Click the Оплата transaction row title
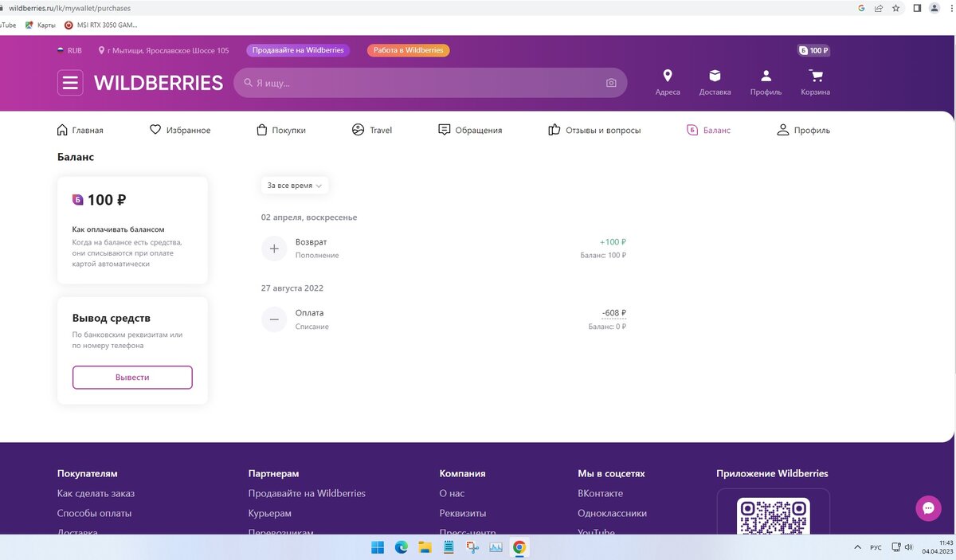 pyautogui.click(x=309, y=313)
